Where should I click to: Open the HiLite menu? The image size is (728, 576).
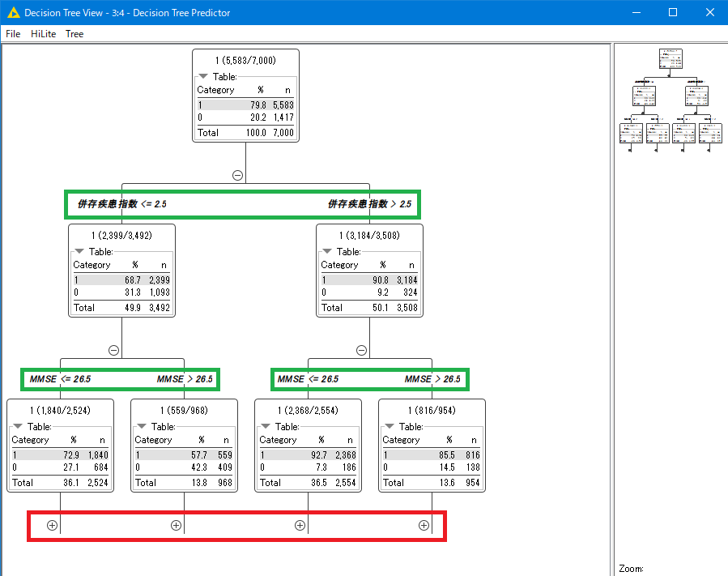(x=43, y=34)
